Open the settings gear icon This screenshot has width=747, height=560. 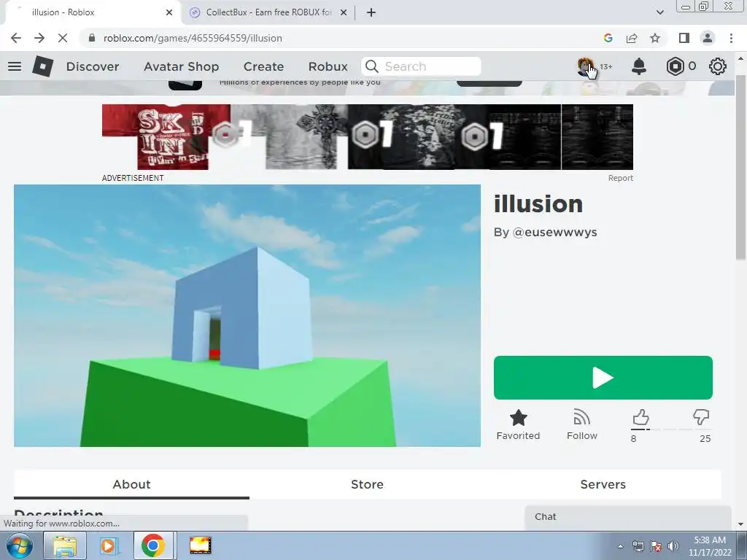pos(718,66)
